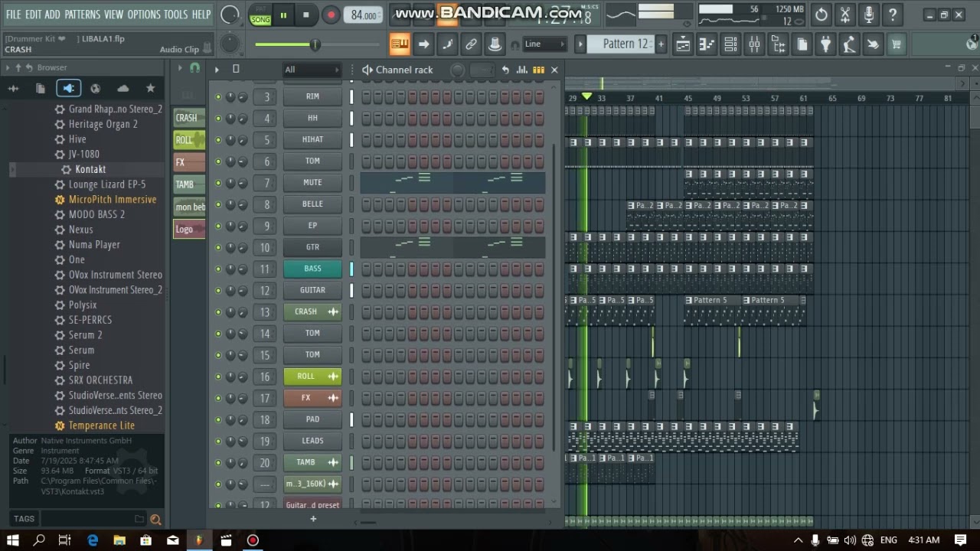Open the mixer view icon

(x=754, y=44)
